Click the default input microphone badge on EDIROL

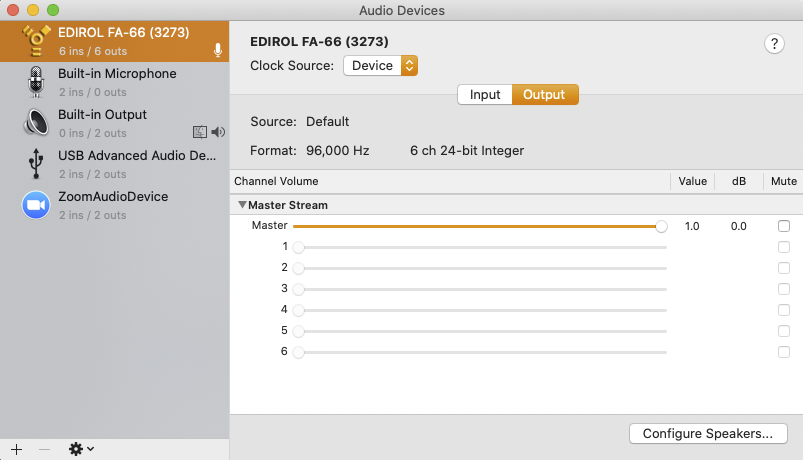[218, 50]
